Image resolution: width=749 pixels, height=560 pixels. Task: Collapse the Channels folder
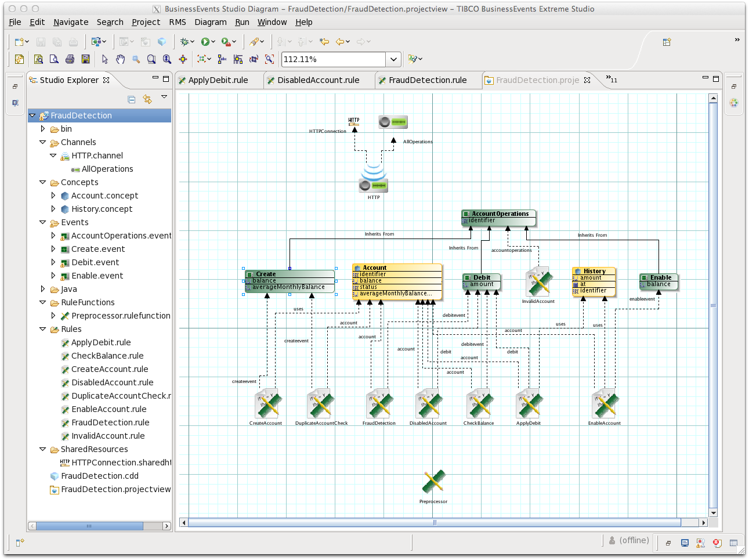[x=43, y=142]
